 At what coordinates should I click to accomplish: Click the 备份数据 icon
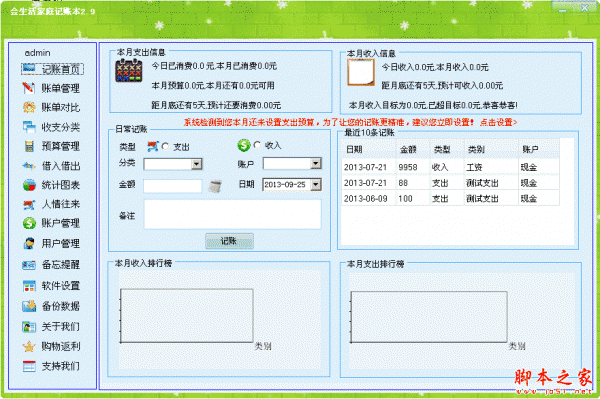29,306
